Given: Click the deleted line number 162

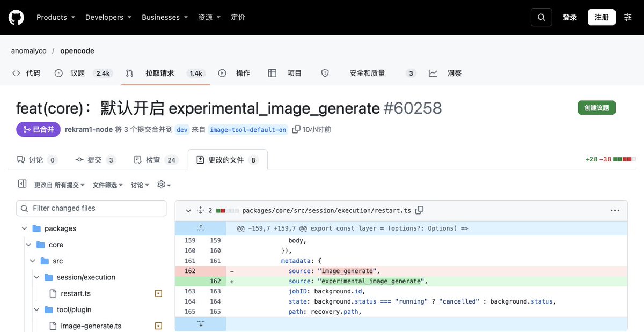Looking at the screenshot, I should coord(190,271).
